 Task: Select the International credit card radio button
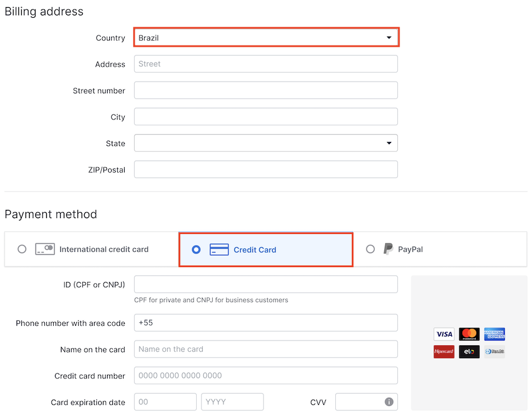coord(22,249)
